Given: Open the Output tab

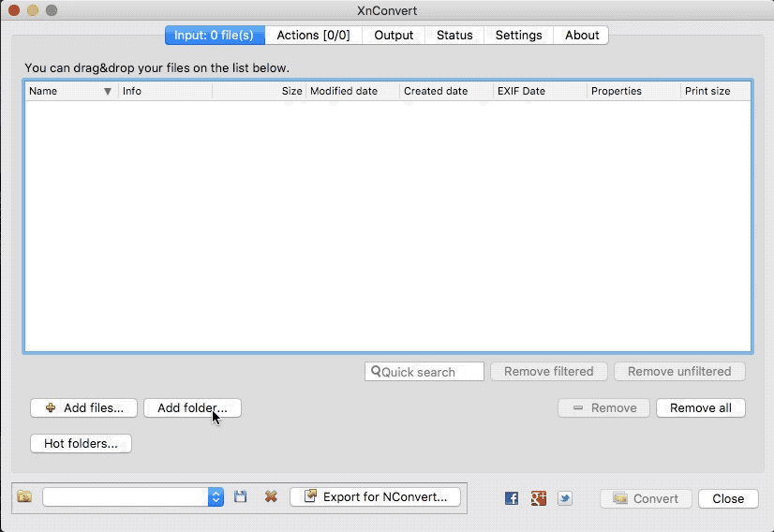Looking at the screenshot, I should point(394,35).
